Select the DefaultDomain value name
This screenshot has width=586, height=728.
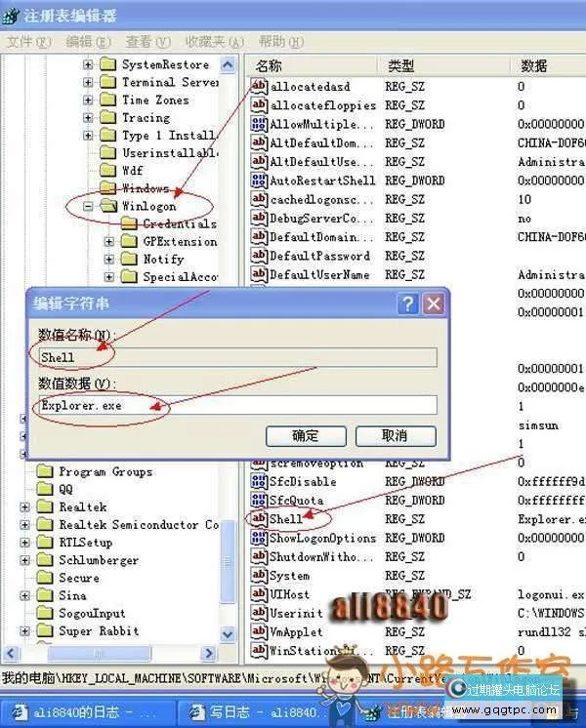click(x=321, y=237)
